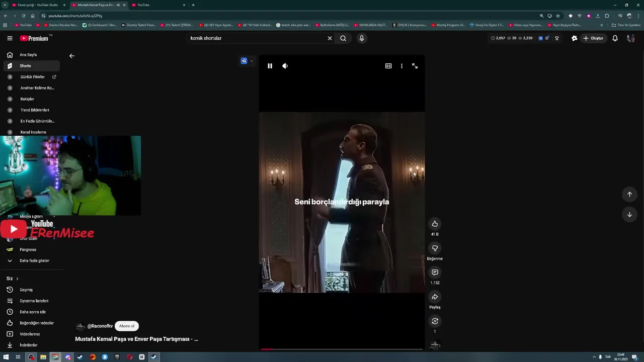Clear the search text with X

click(x=330, y=38)
